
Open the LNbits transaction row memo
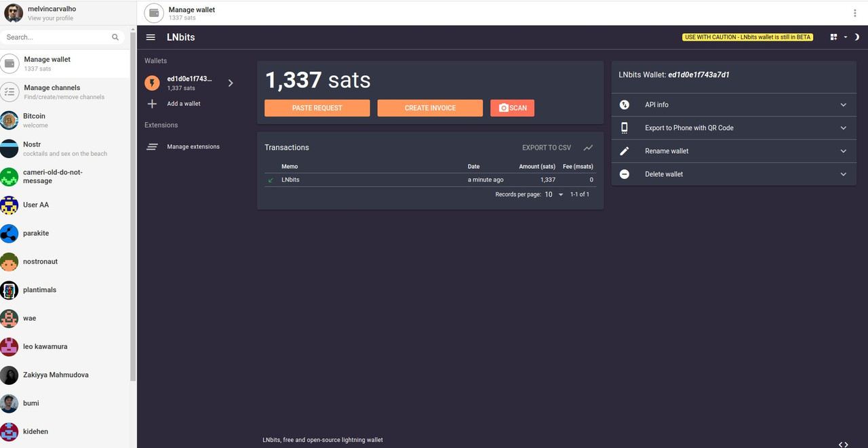click(x=290, y=180)
